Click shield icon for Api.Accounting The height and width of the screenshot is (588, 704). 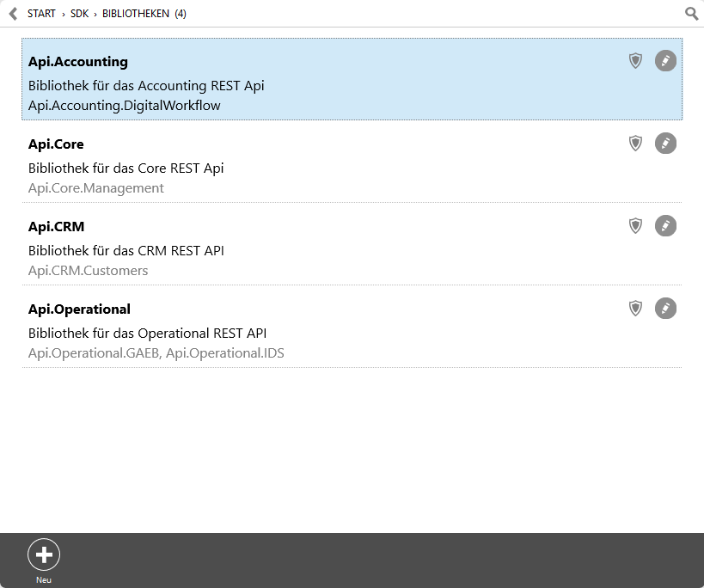[x=635, y=60]
